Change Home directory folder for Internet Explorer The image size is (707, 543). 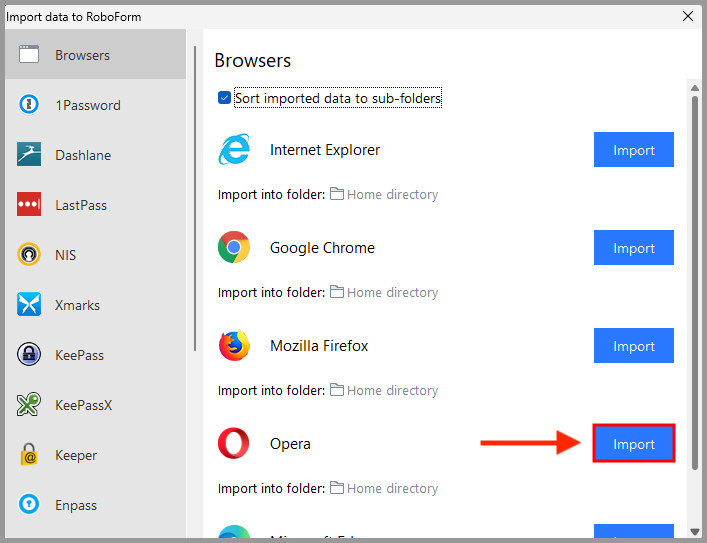tap(392, 194)
